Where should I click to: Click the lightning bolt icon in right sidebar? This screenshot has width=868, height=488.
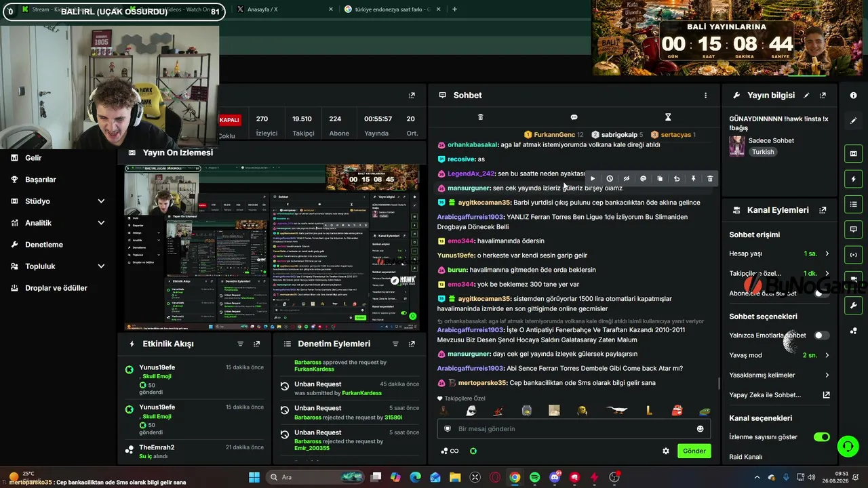(853, 179)
